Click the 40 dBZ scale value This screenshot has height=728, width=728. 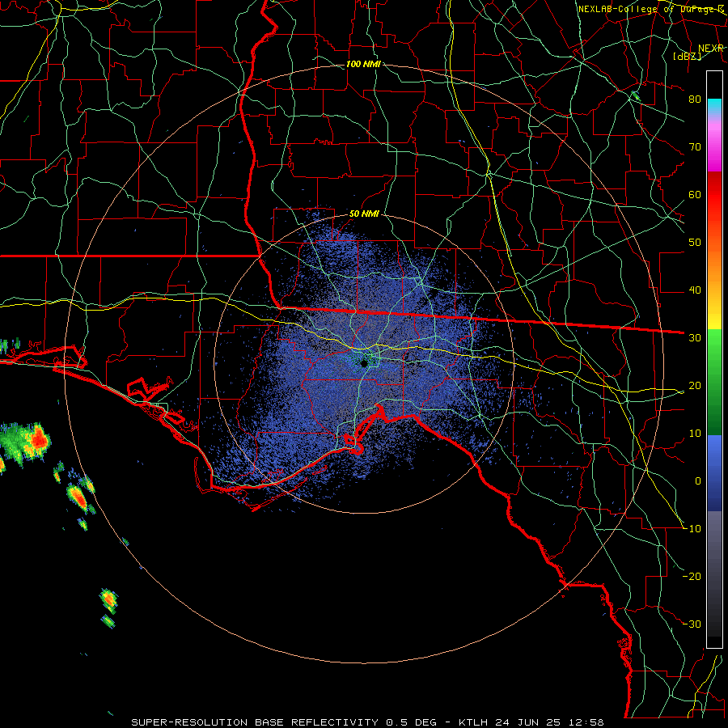(x=695, y=290)
